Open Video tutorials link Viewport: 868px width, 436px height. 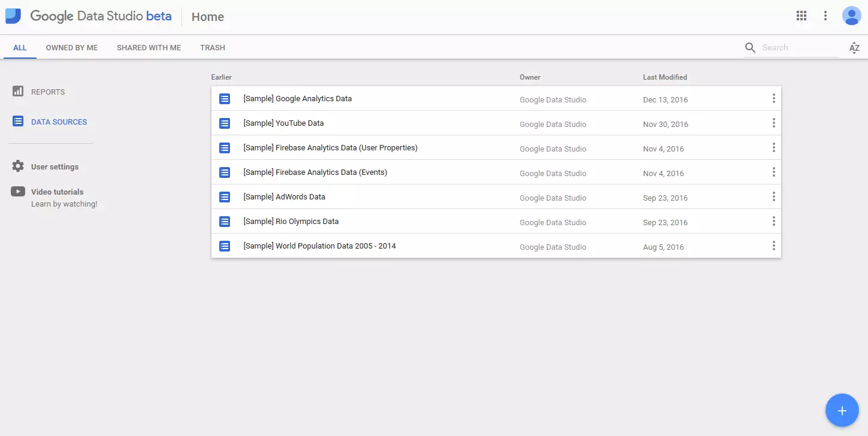57,192
